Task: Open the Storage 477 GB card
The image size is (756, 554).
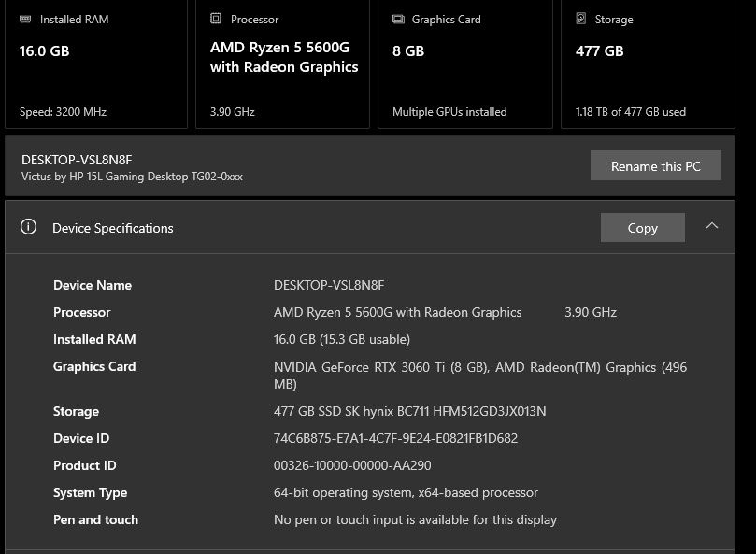Action: tap(648, 64)
